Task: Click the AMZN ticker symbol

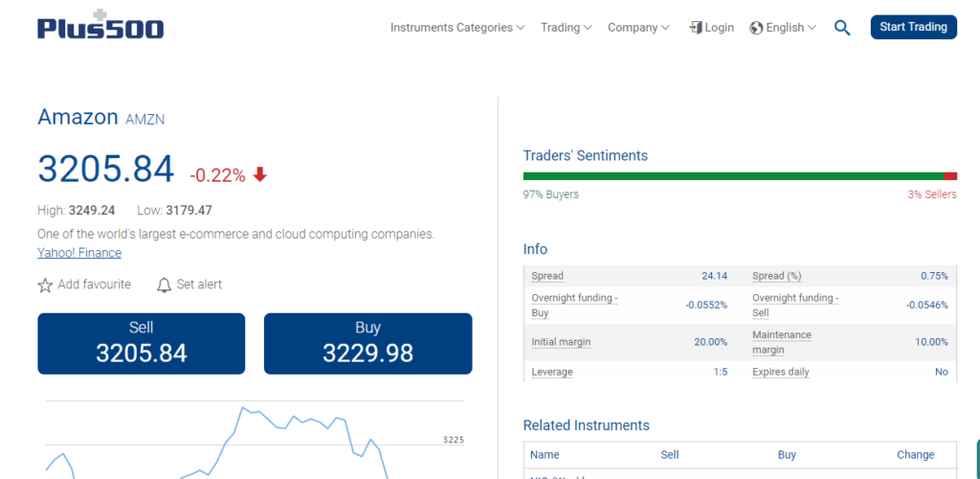Action: 145,120
